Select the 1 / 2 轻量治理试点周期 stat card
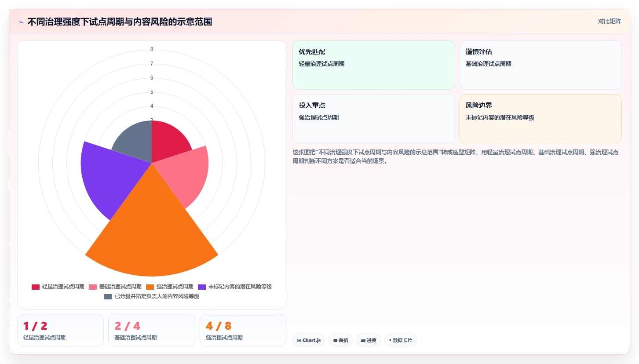This screenshot has height=364, width=639. 60,330
